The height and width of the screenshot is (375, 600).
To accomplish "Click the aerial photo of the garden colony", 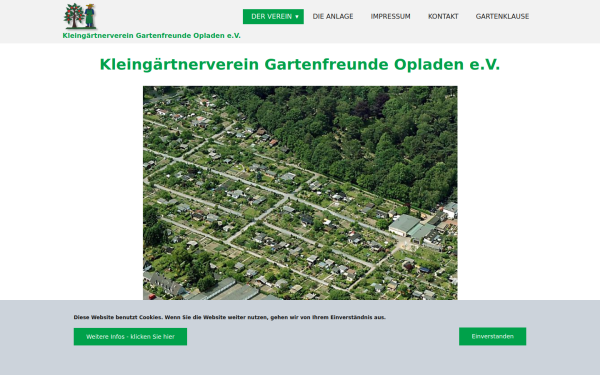I will [x=300, y=193].
